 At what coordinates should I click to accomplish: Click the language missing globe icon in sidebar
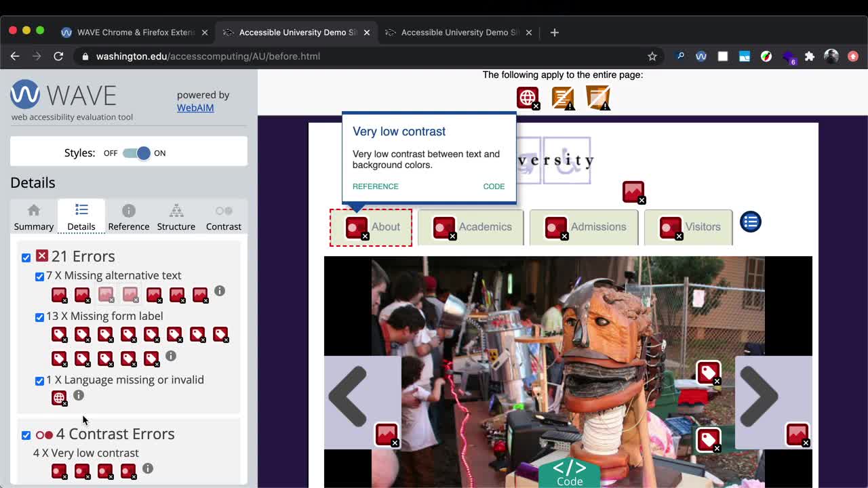pos(59,398)
